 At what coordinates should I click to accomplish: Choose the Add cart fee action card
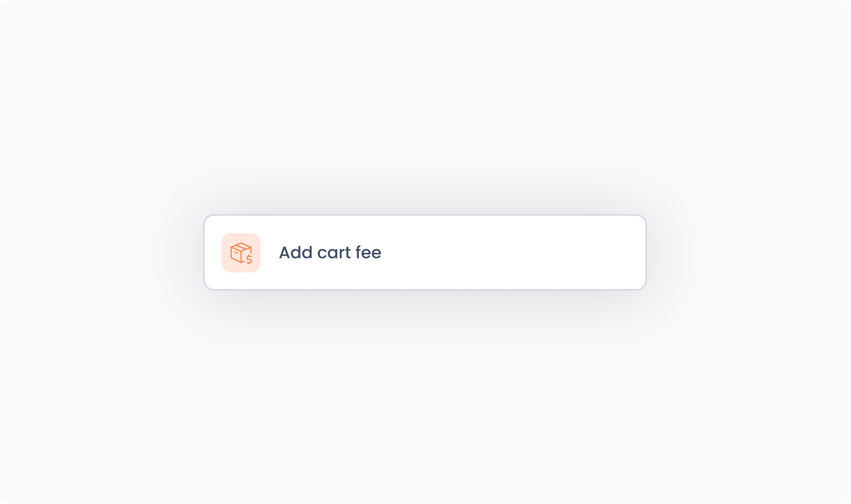click(425, 252)
